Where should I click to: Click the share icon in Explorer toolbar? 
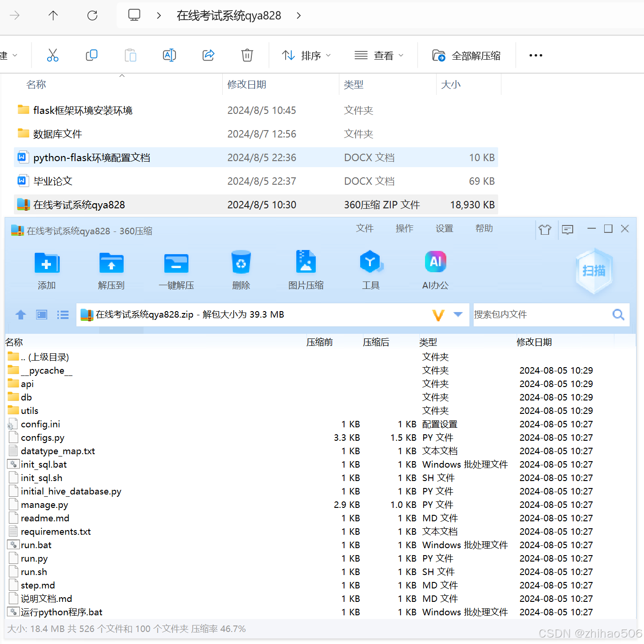(208, 55)
